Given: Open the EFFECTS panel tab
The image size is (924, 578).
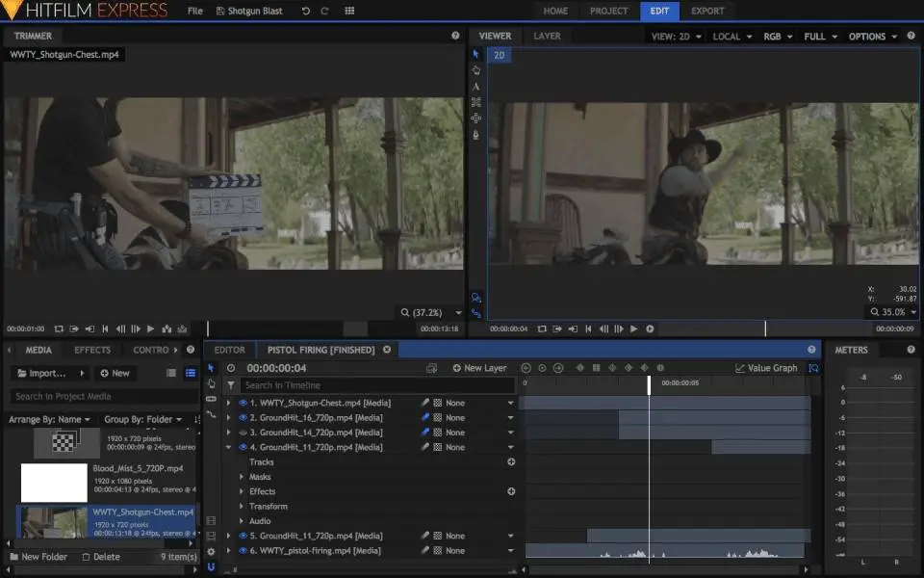Looking at the screenshot, I should click(92, 350).
